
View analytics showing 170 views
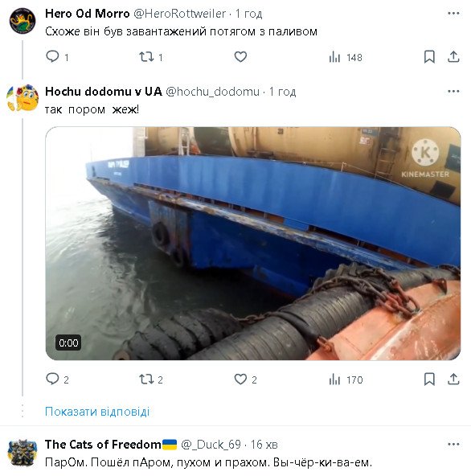point(346,380)
